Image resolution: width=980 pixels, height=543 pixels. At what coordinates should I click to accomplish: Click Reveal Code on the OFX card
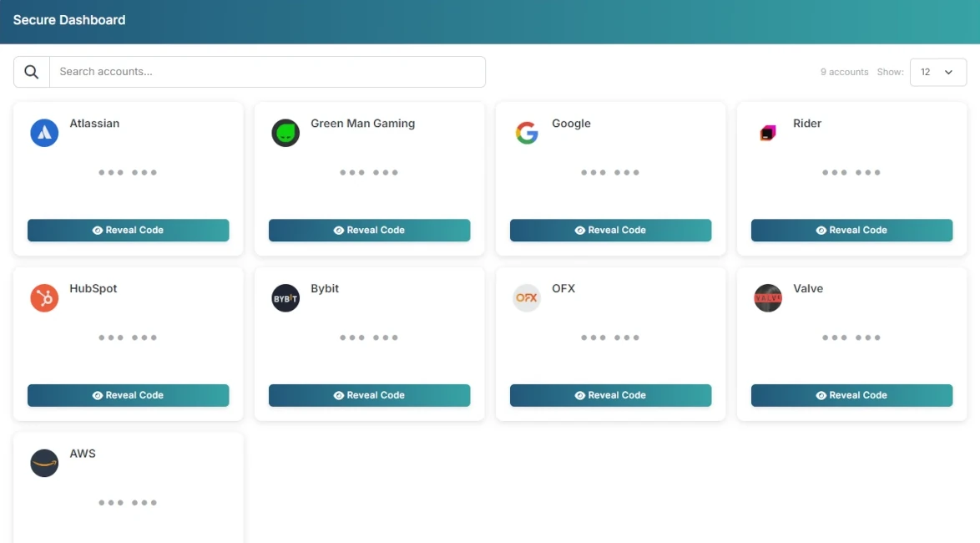(610, 395)
